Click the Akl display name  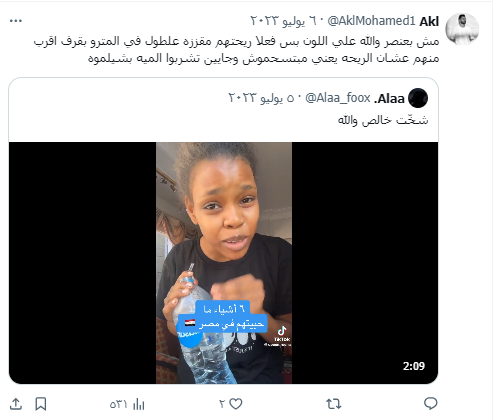coord(429,21)
